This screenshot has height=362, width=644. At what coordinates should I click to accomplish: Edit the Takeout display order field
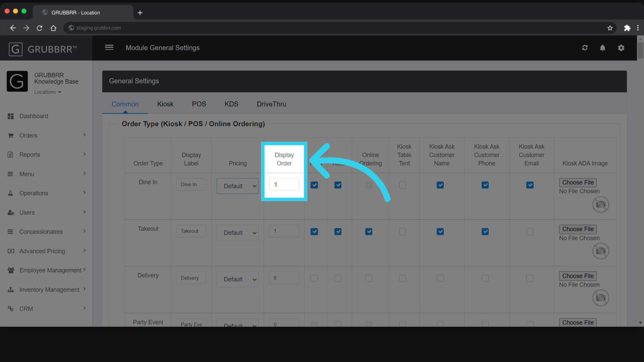tap(284, 231)
